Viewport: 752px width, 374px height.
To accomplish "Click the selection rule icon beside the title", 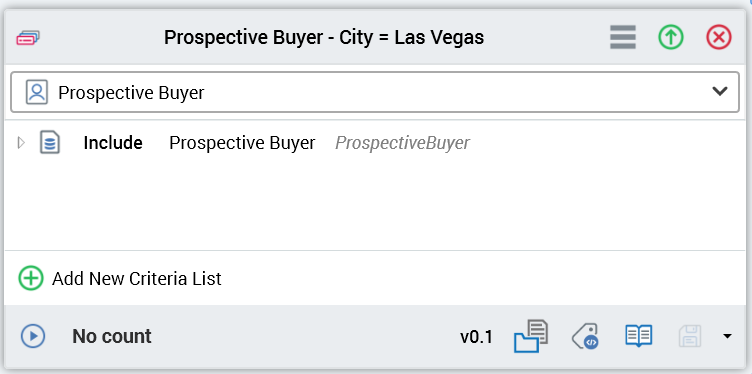I will click(x=28, y=37).
